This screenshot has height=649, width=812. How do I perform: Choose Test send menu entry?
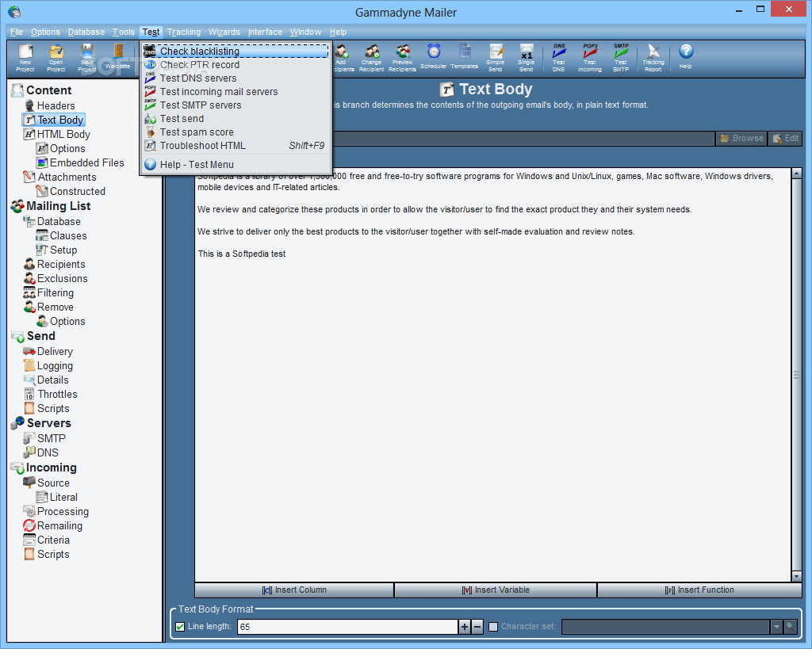pos(236,119)
